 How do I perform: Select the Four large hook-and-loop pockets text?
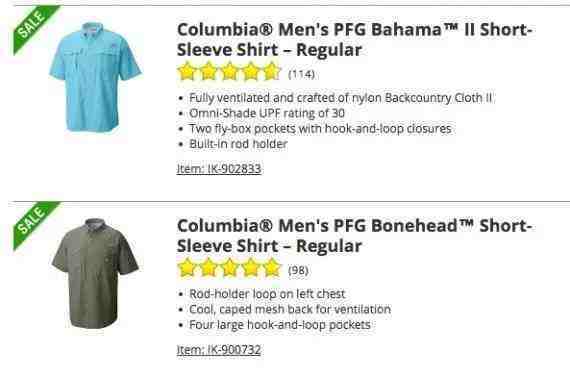coord(280,325)
